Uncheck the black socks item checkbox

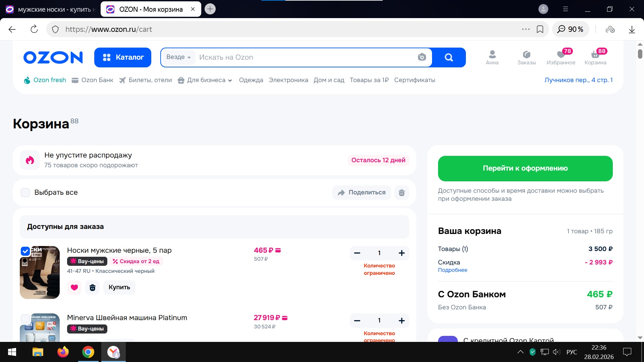coord(25,251)
